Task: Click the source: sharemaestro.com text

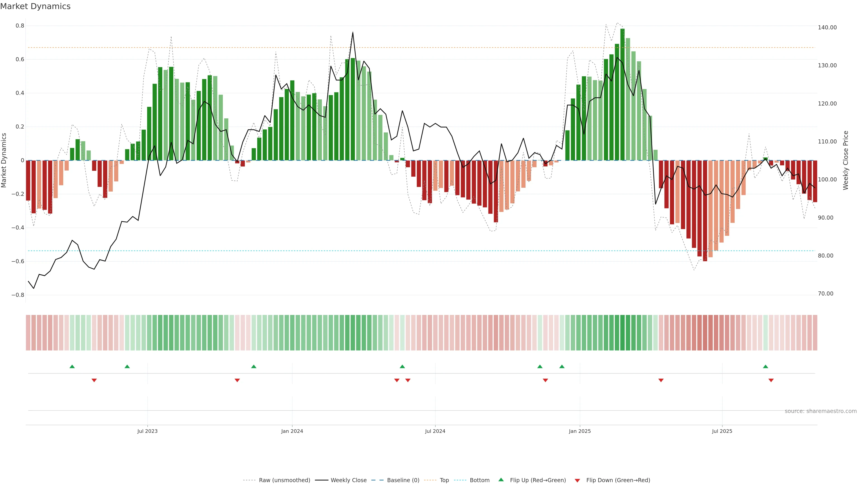Action: coord(821,411)
